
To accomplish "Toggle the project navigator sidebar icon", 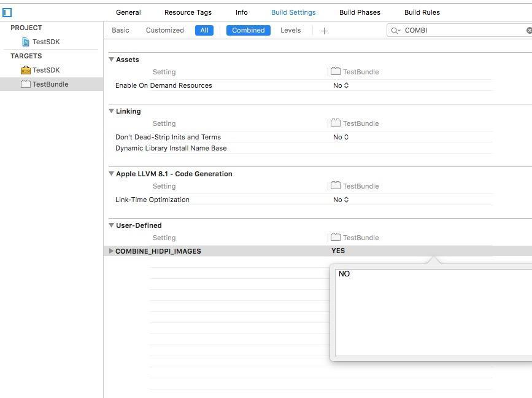I will [x=7, y=12].
